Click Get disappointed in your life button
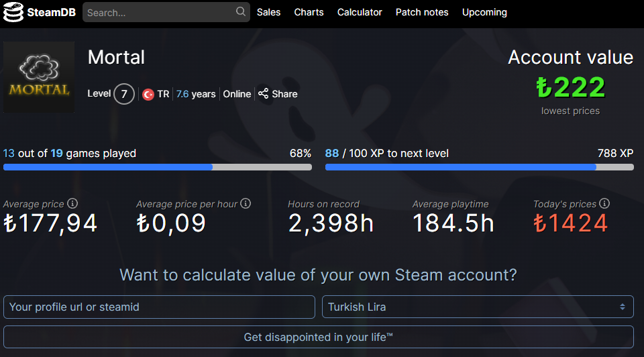 318,338
